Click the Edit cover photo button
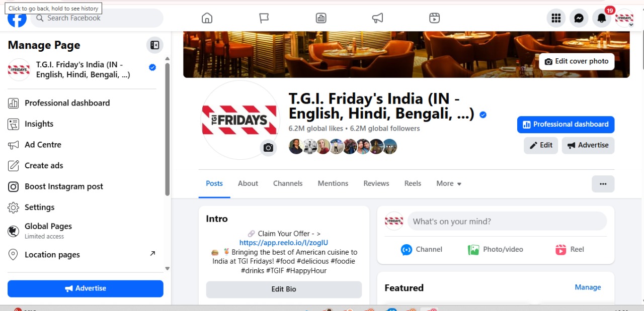 point(577,61)
